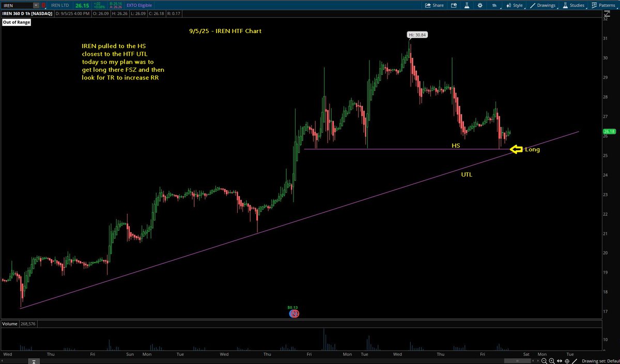Click the crosshair pointer icon

(x=567, y=361)
